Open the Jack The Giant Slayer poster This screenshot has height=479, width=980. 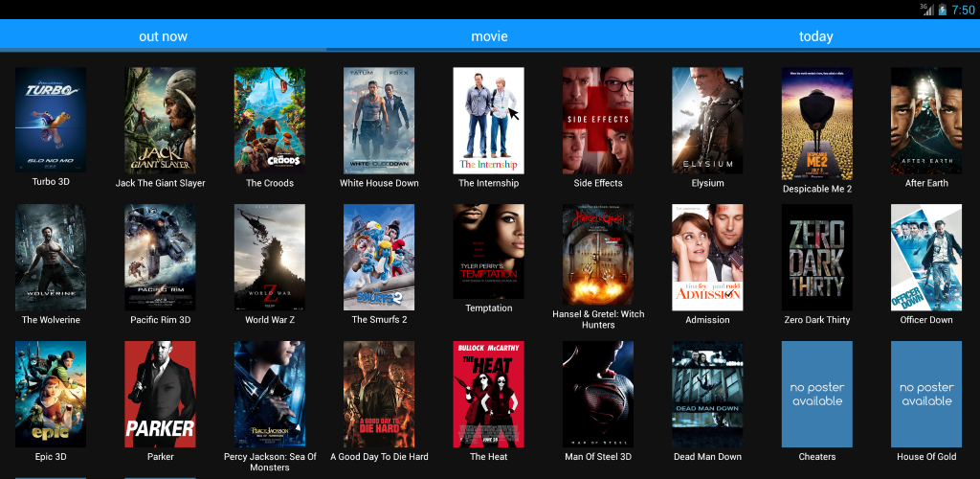(160, 121)
